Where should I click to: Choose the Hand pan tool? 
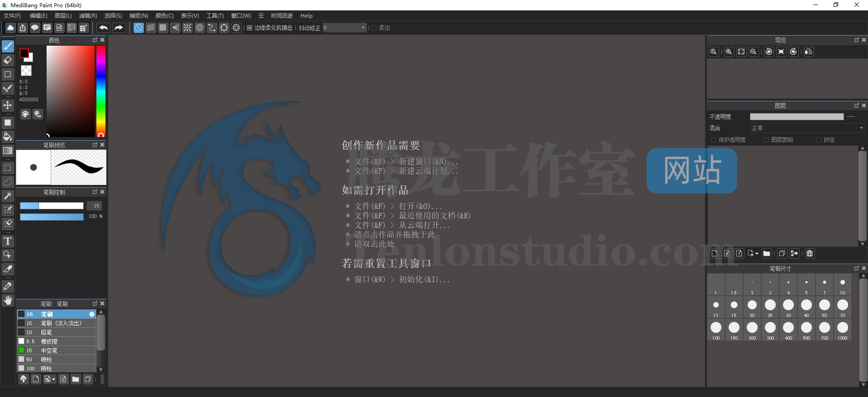point(8,300)
